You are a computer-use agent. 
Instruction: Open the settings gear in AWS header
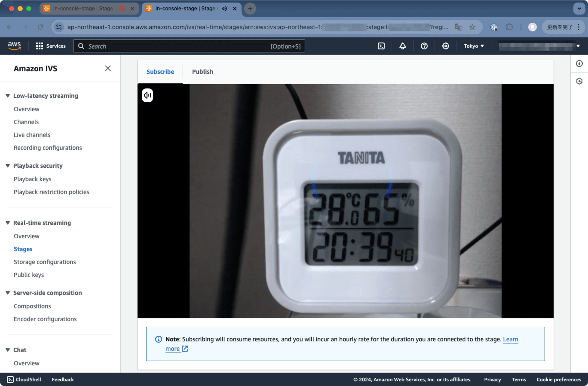[x=445, y=46]
